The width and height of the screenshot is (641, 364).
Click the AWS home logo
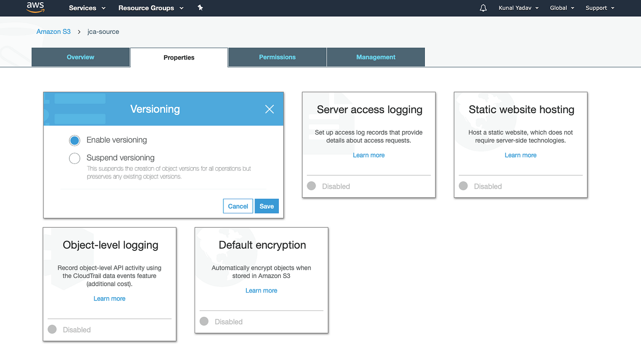pos(35,8)
